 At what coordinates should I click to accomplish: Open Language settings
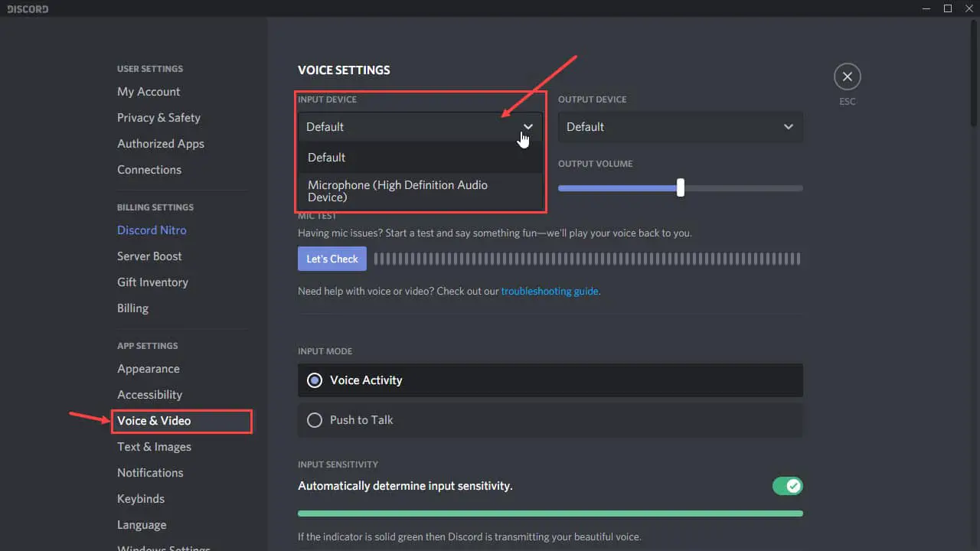pyautogui.click(x=142, y=525)
